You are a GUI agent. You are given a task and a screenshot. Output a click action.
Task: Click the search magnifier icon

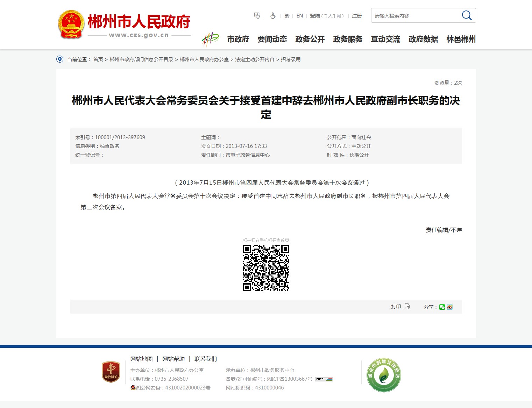click(x=467, y=15)
